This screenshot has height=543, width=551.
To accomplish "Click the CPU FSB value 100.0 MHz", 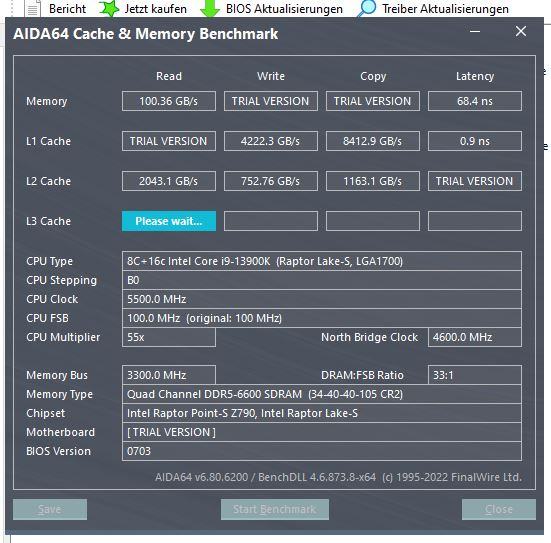I will (322, 318).
